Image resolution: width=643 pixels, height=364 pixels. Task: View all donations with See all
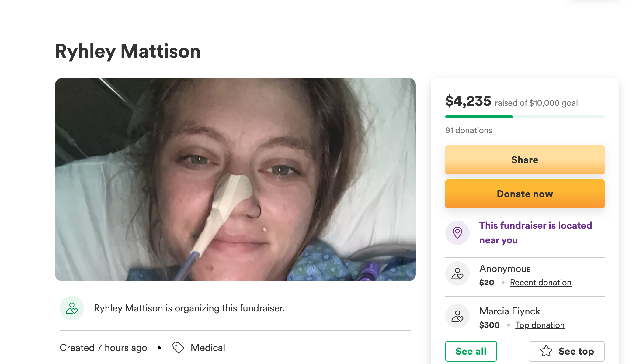click(471, 351)
